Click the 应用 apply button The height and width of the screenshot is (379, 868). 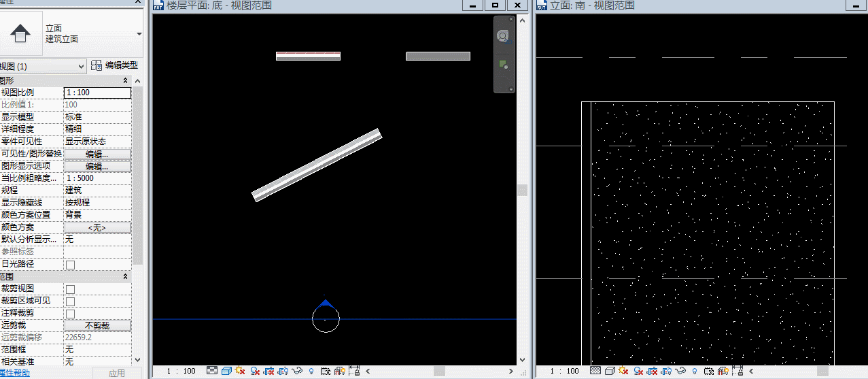(117, 373)
